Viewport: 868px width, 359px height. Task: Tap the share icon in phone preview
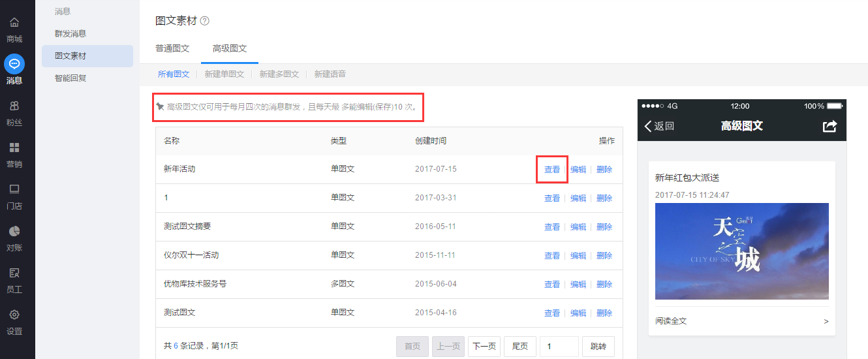pyautogui.click(x=829, y=126)
